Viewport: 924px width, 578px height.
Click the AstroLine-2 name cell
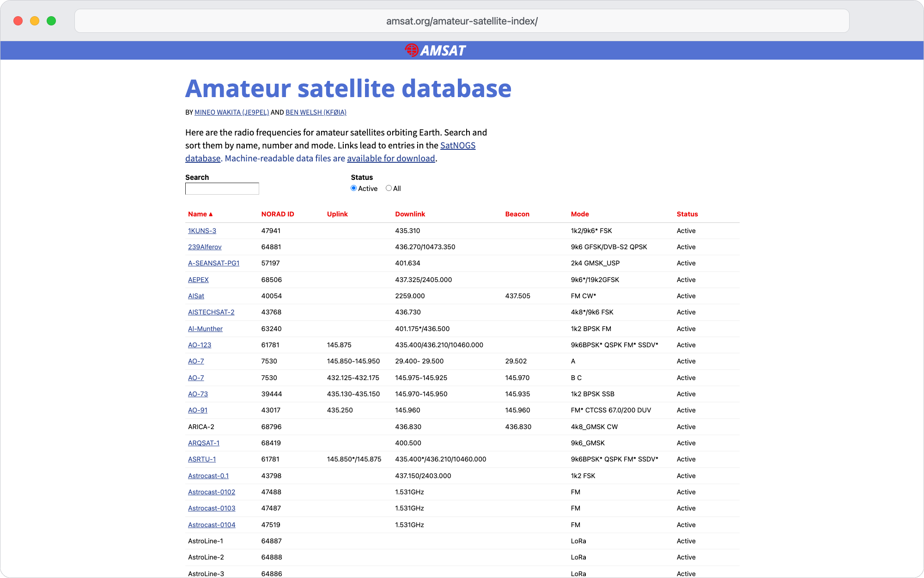(x=206, y=557)
